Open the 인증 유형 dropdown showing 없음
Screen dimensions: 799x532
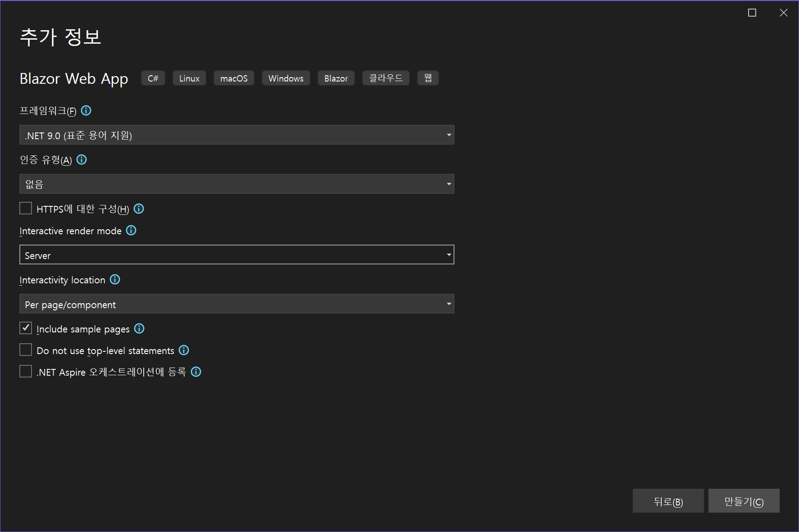tap(237, 184)
